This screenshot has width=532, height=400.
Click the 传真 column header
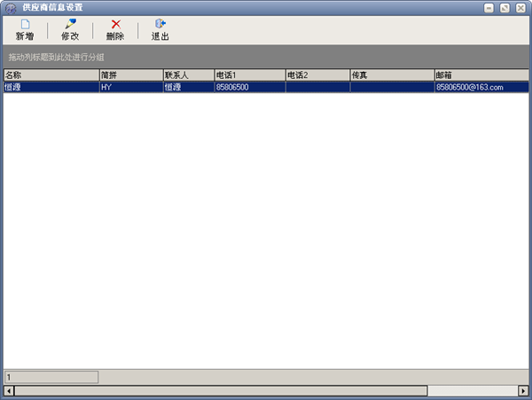[391, 75]
